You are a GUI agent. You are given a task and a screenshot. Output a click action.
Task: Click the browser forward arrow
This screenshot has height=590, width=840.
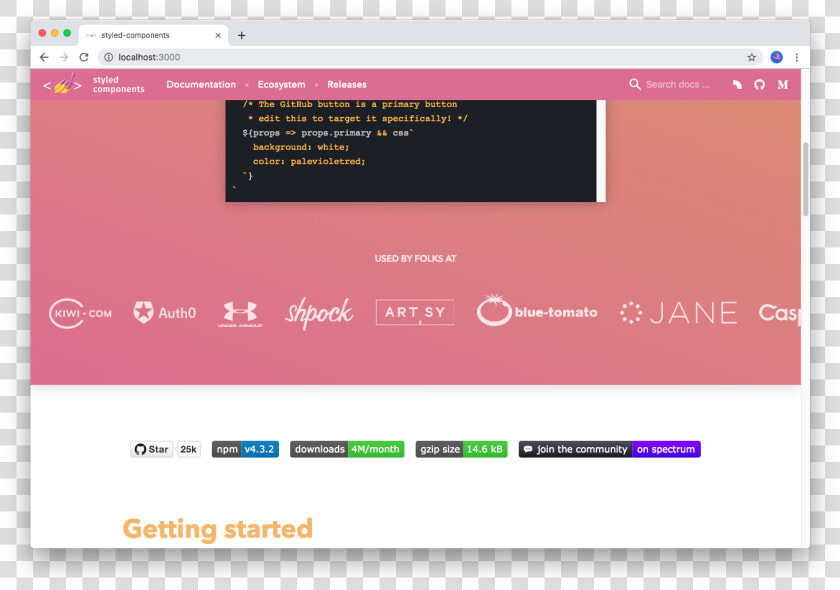(x=64, y=57)
